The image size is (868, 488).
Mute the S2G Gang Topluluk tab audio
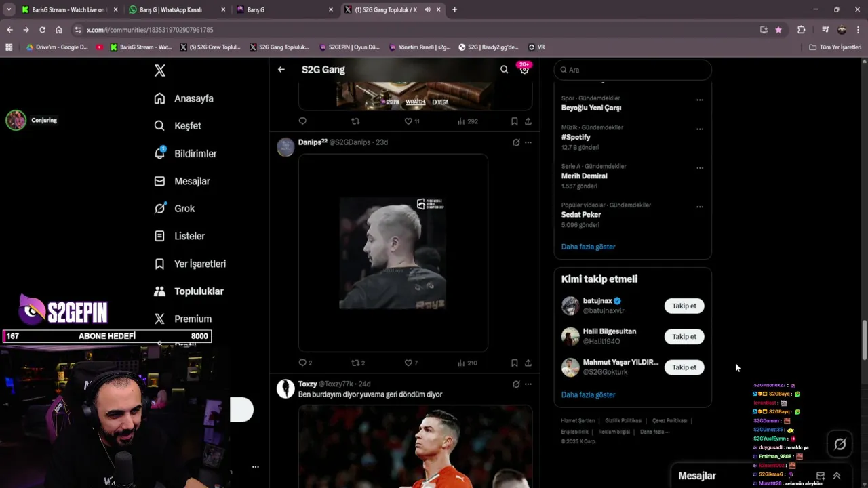pyautogui.click(x=427, y=9)
